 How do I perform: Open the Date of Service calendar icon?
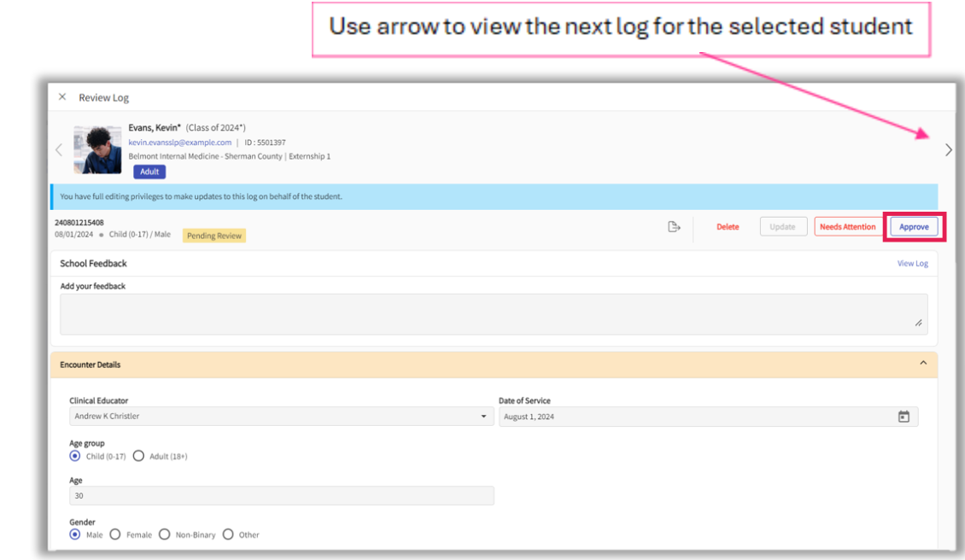[x=904, y=417]
